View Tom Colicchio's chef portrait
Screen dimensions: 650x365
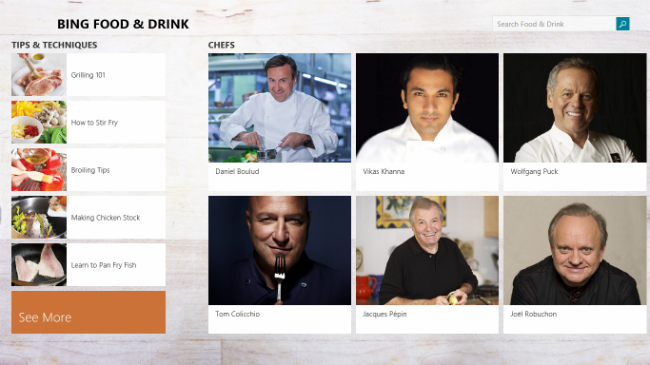pos(279,251)
